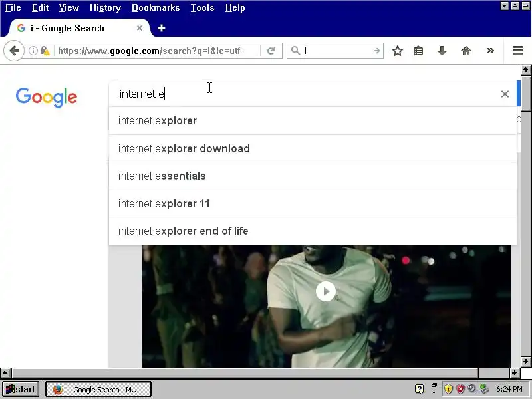Image resolution: width=532 pixels, height=399 pixels.
Task: Click horizontal scrollbar right arrow
Action: [514, 373]
